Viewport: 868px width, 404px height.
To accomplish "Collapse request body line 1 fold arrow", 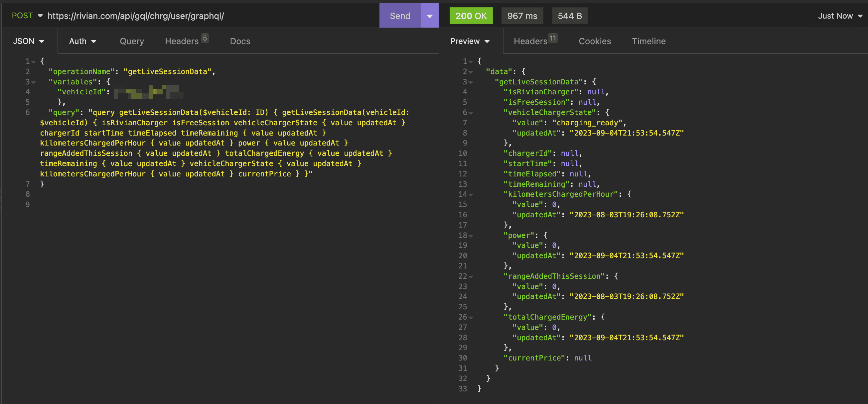I will tap(33, 61).
